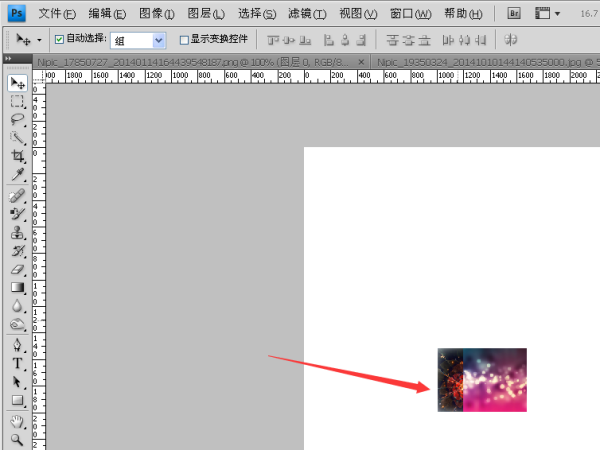Toggle the 自动选择 checkbox

click(59, 39)
